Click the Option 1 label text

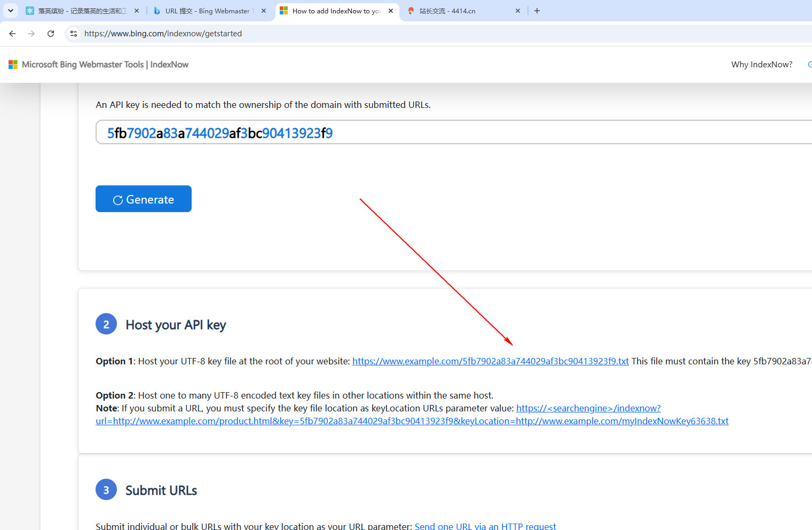(114, 362)
